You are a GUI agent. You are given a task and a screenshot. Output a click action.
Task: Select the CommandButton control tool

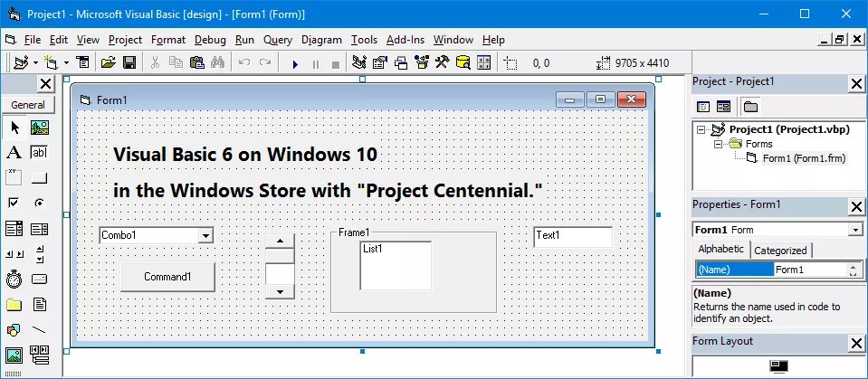pos(39,177)
